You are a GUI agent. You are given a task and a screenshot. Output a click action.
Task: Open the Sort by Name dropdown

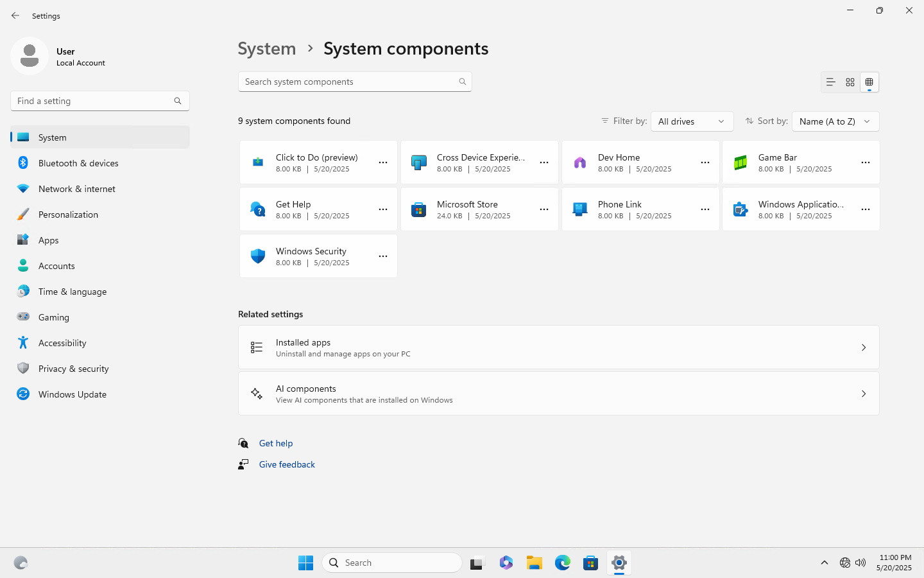tap(835, 121)
